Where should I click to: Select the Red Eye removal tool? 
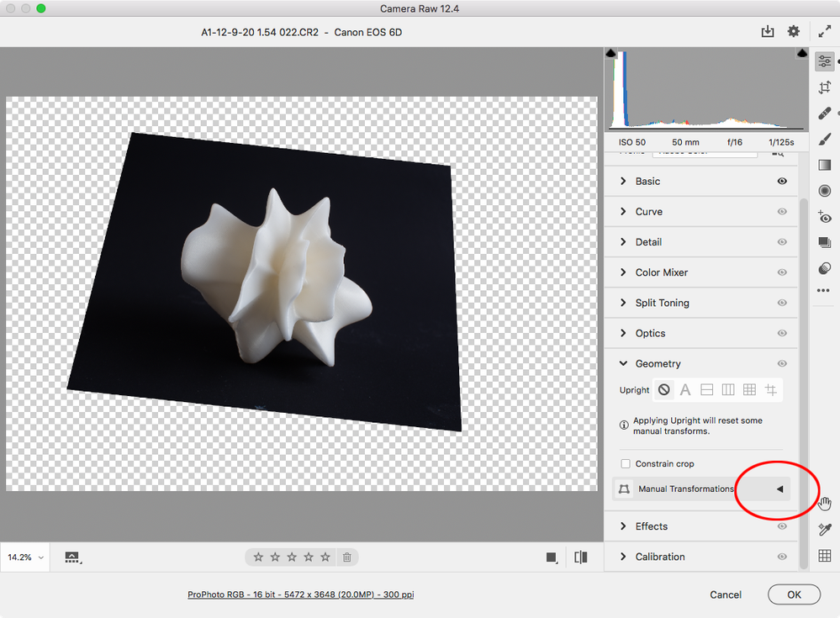tap(825, 217)
